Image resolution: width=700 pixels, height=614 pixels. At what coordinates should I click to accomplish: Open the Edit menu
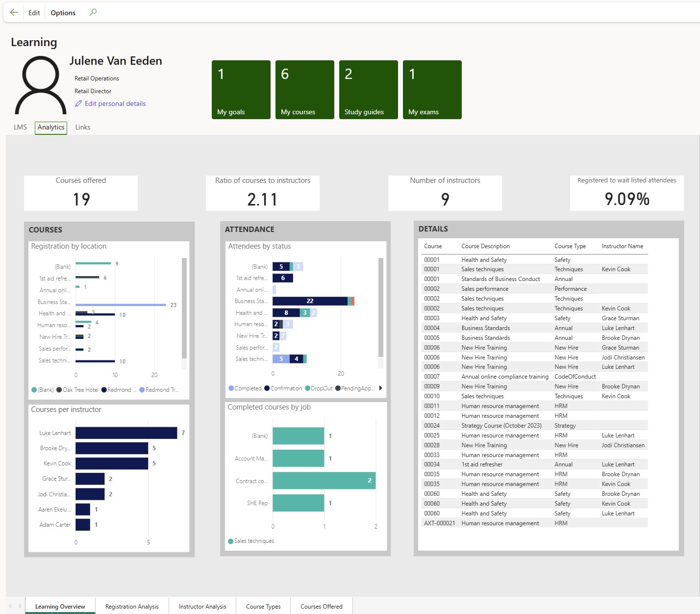[x=34, y=13]
